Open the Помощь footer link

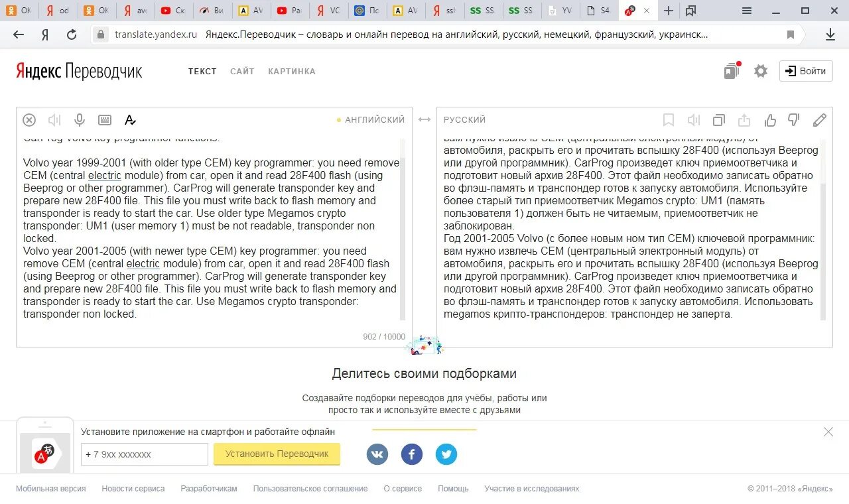point(453,489)
